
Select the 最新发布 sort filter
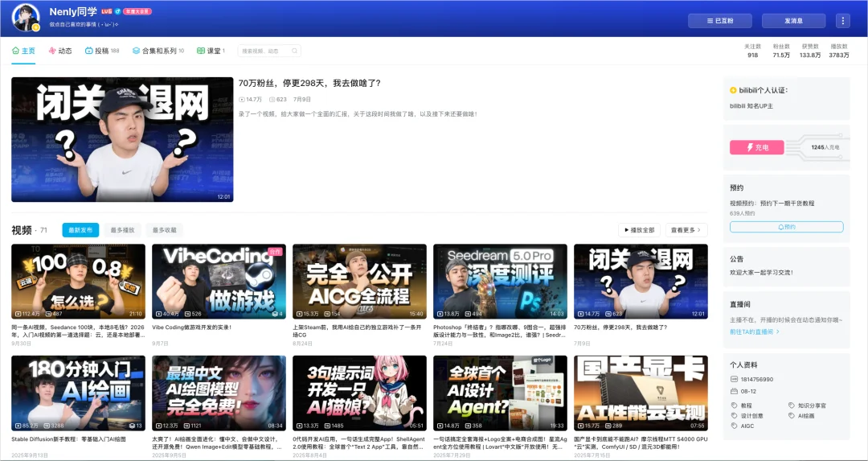tap(80, 230)
